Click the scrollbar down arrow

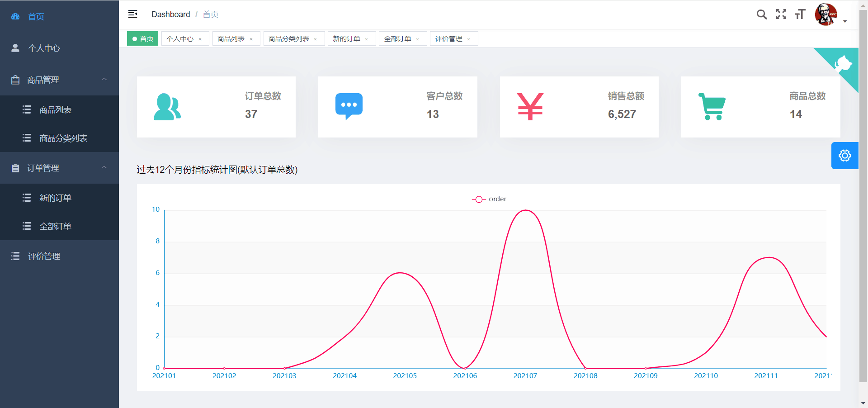point(863,403)
